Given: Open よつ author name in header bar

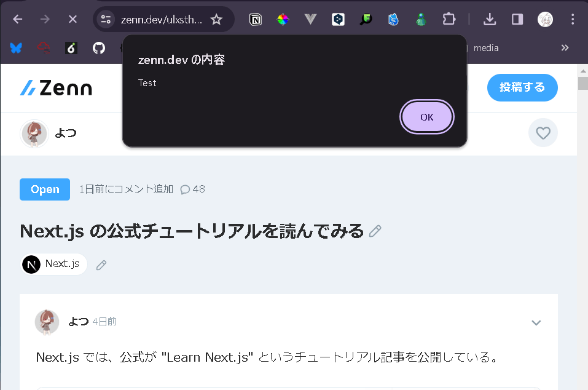Looking at the screenshot, I should (x=66, y=133).
